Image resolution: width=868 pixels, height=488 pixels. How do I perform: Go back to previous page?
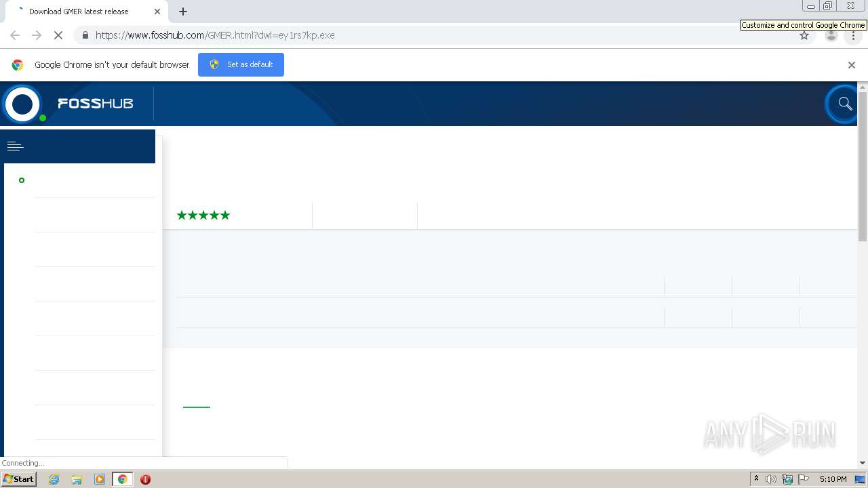click(15, 35)
